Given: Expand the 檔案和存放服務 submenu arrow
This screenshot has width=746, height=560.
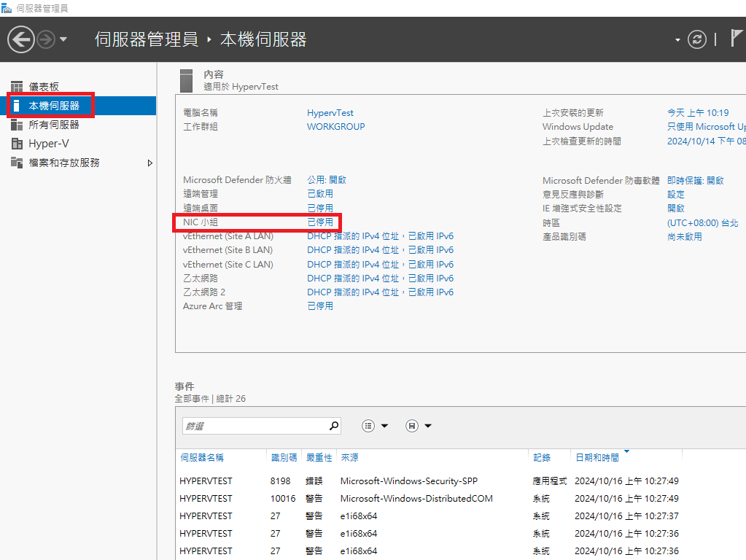Looking at the screenshot, I should [x=150, y=163].
